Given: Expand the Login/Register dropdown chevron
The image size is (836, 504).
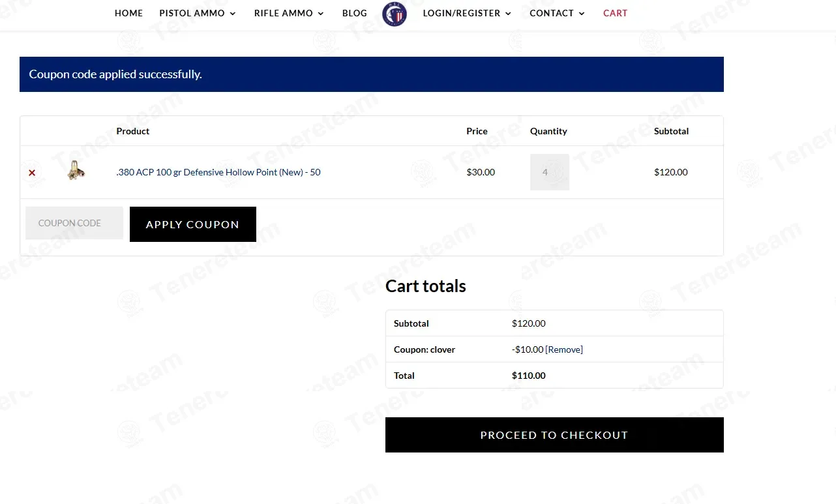Looking at the screenshot, I should (x=509, y=14).
